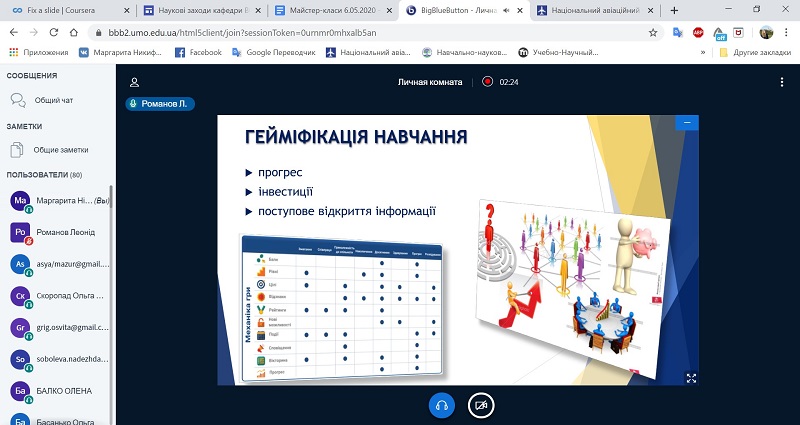Screen dimensions: 800x425
Task: Open the Facebook bookmark
Action: [x=197, y=52]
